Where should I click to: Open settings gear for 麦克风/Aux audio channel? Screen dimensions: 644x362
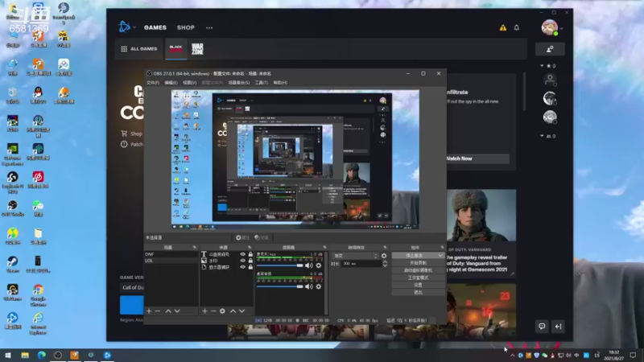click(x=319, y=265)
